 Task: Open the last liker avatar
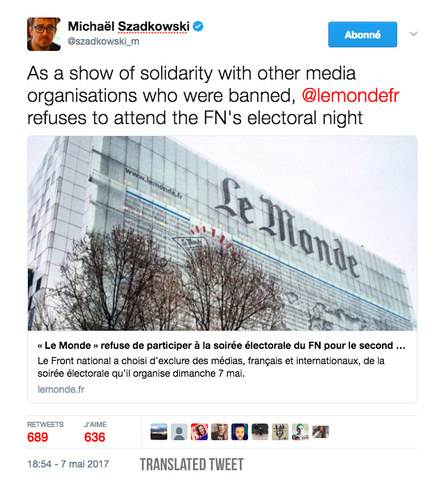pyautogui.click(x=321, y=432)
